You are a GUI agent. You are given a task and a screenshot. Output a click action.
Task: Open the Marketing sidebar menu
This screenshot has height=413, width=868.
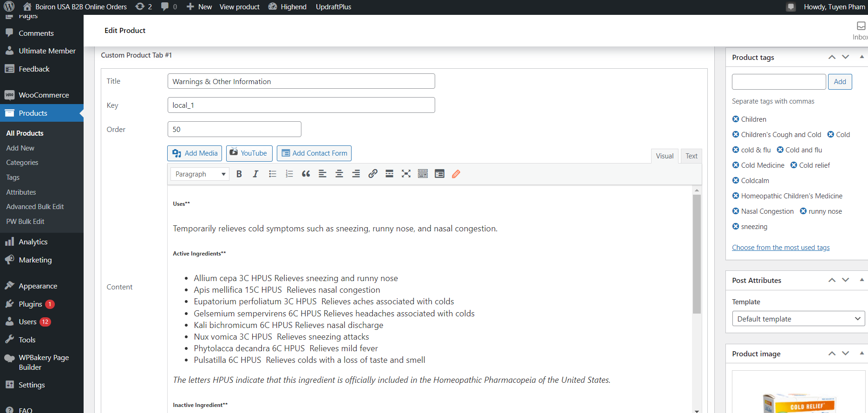[x=42, y=260]
